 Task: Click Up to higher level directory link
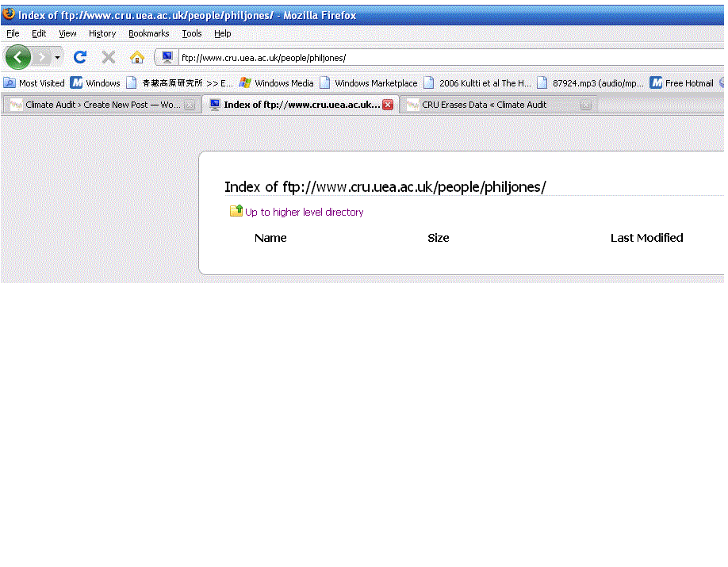pyautogui.click(x=304, y=213)
